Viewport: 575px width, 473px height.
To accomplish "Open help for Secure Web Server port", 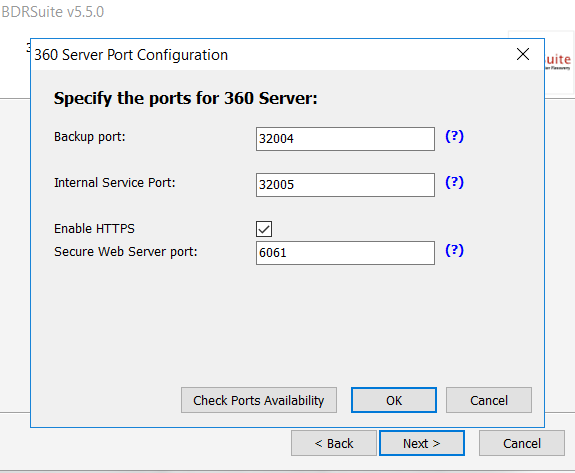I will 454,250.
